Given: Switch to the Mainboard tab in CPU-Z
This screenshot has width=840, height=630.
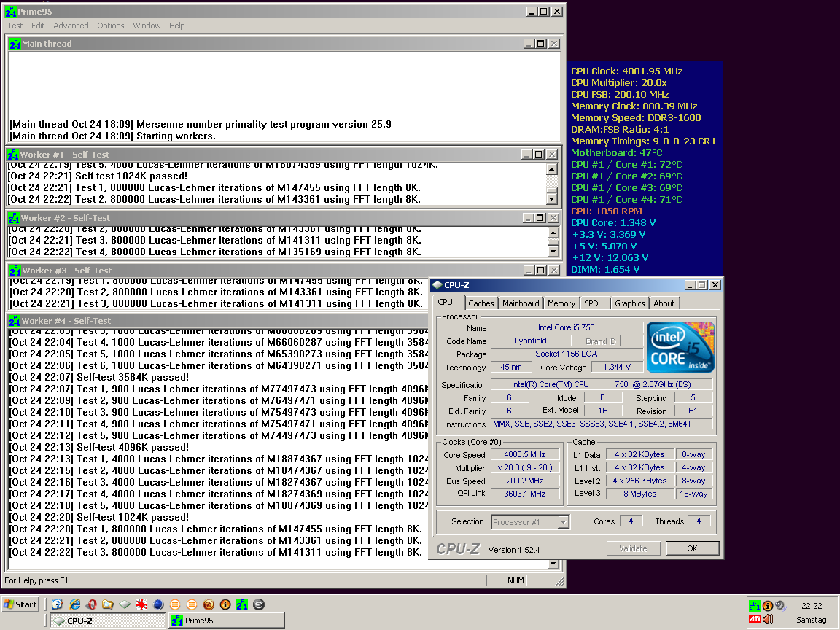Looking at the screenshot, I should 521,303.
